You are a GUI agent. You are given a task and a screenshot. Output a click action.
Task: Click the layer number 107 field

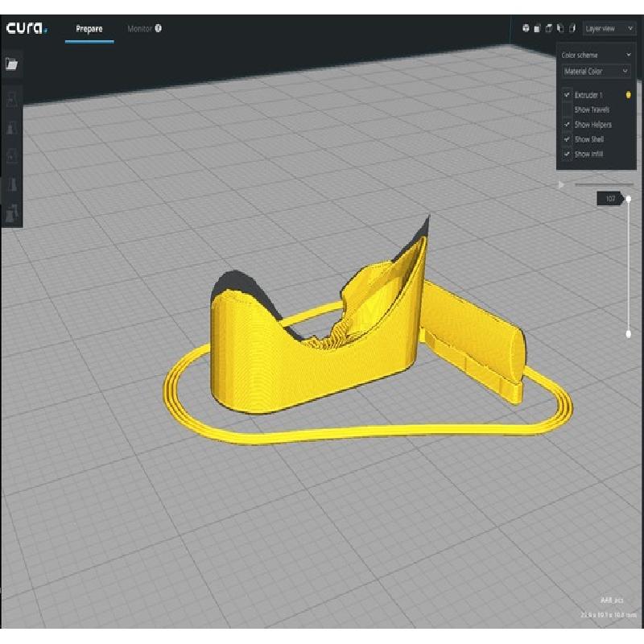pos(609,199)
